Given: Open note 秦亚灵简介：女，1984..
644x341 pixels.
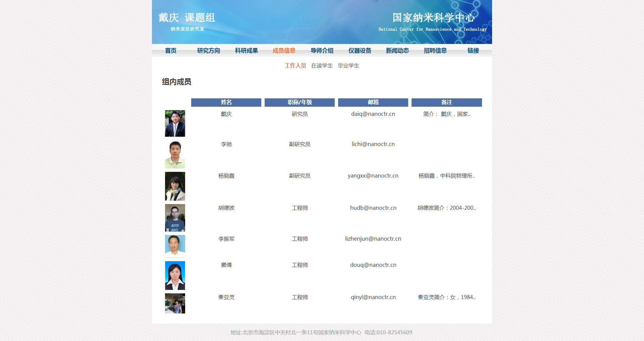Looking at the screenshot, I should tap(447, 297).
